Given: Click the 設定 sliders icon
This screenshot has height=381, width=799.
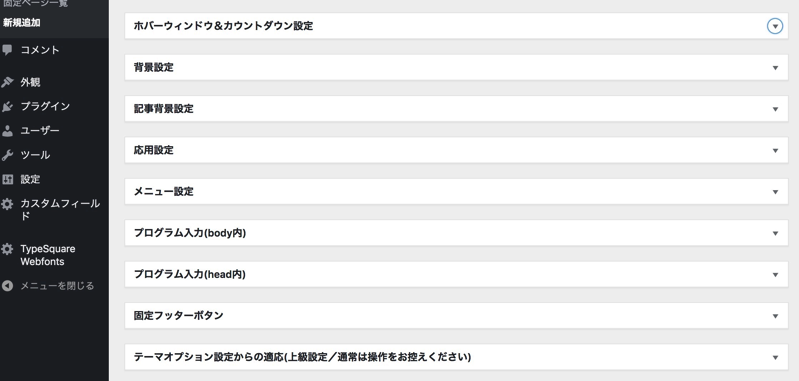Looking at the screenshot, I should pyautogui.click(x=7, y=179).
